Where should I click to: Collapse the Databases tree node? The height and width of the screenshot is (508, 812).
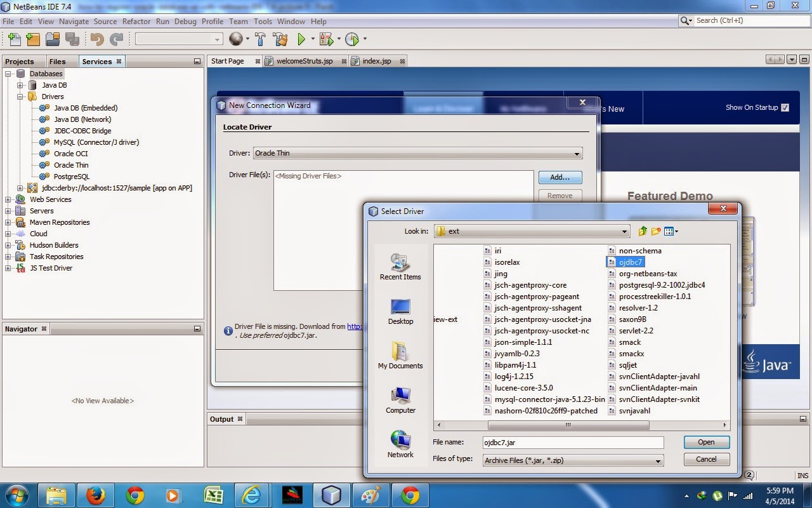pyautogui.click(x=9, y=74)
